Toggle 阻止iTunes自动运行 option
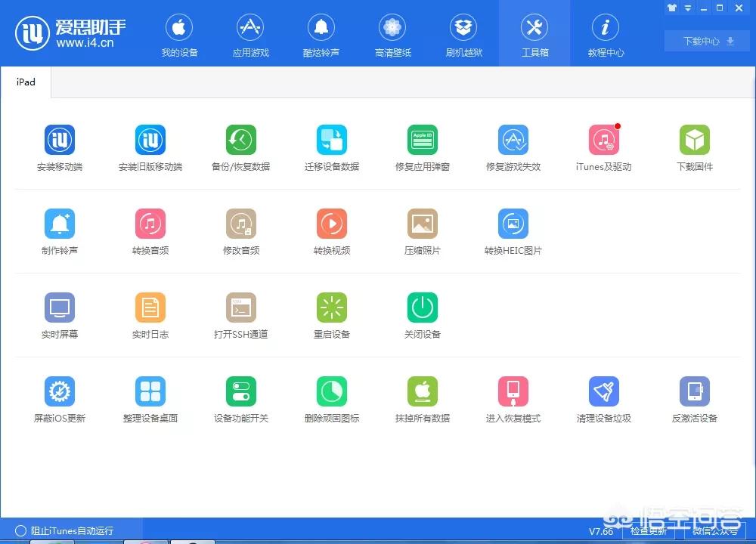 point(20,530)
